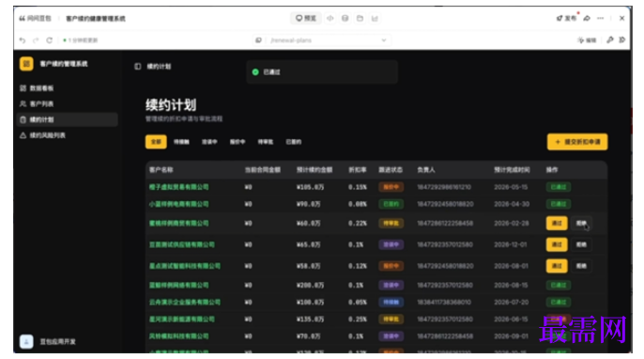
Task: Click the 编辑 edit button
Action: [x=587, y=40]
